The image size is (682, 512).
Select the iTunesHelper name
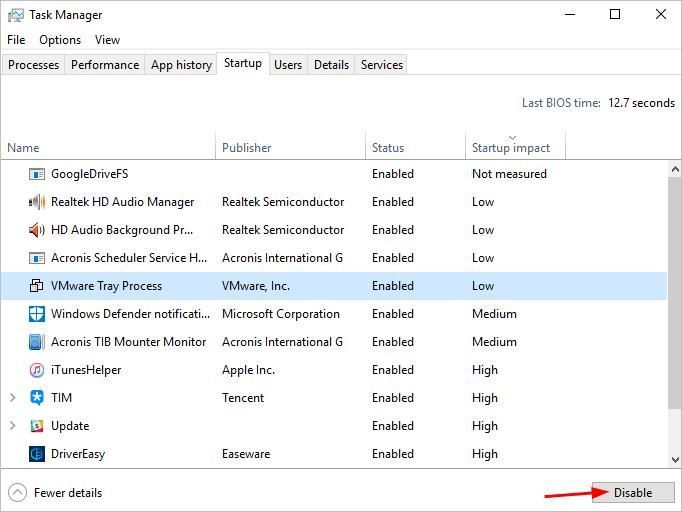(x=86, y=370)
